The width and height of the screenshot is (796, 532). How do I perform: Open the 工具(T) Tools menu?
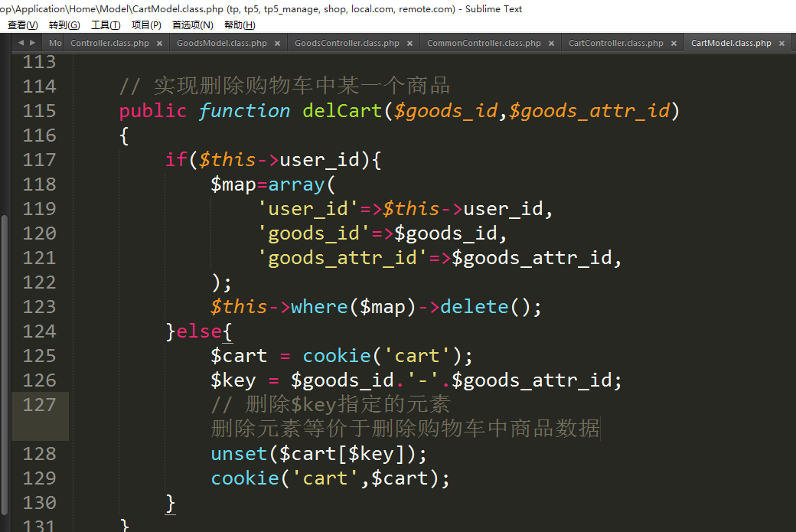pyautogui.click(x=106, y=25)
